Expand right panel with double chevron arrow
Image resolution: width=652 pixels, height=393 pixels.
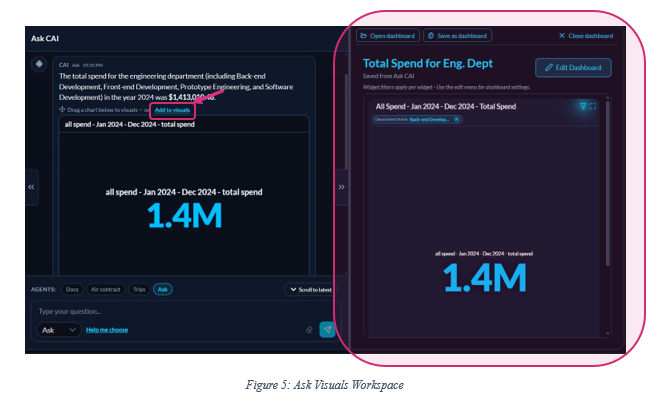[341, 187]
